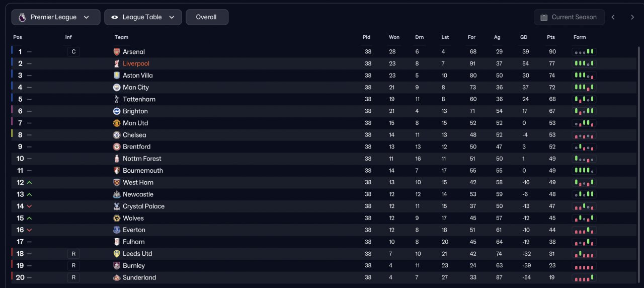
Task: Open the Liverpool team link
Action: point(136,63)
